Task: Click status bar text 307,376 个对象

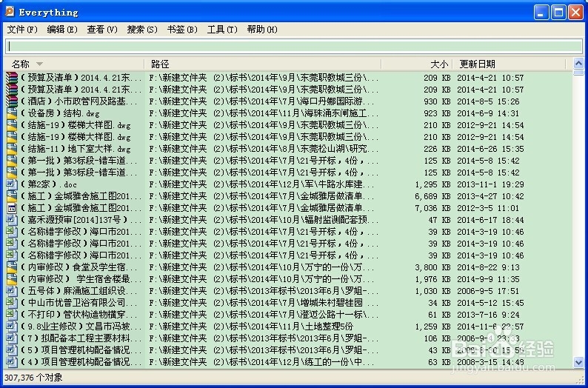Action: tap(34, 378)
